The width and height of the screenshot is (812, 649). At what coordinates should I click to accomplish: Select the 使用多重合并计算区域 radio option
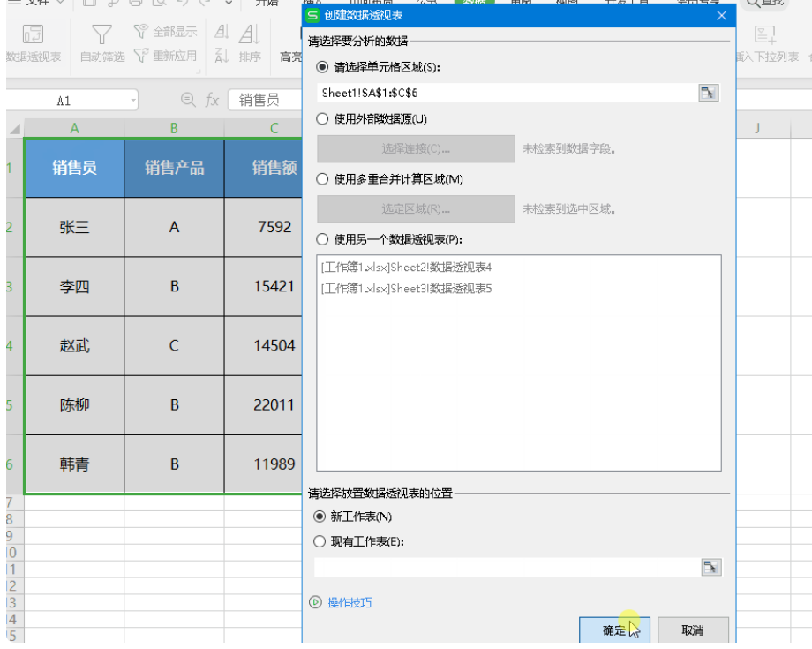(x=322, y=178)
